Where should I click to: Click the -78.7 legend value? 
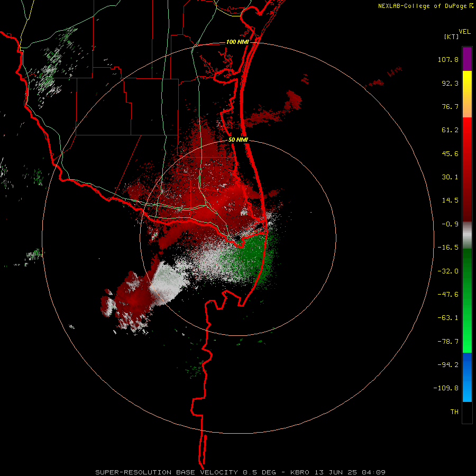point(448,342)
